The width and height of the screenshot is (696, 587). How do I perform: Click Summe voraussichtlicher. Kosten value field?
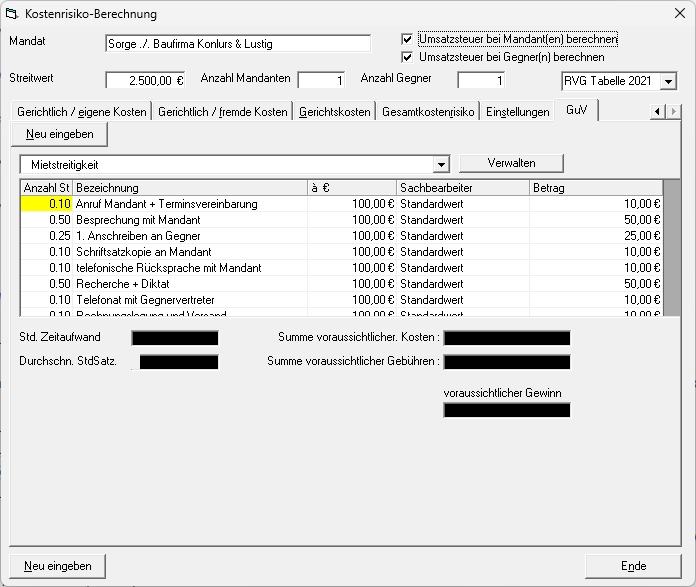tap(507, 338)
